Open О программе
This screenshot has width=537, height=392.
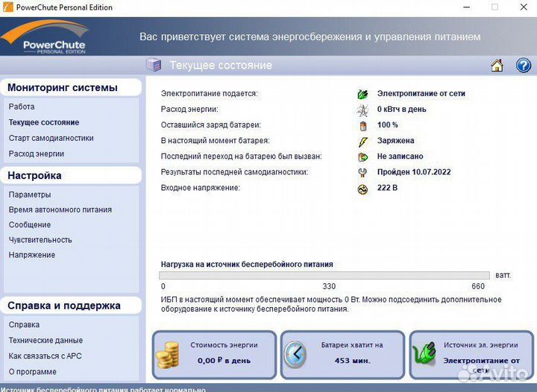pos(33,372)
